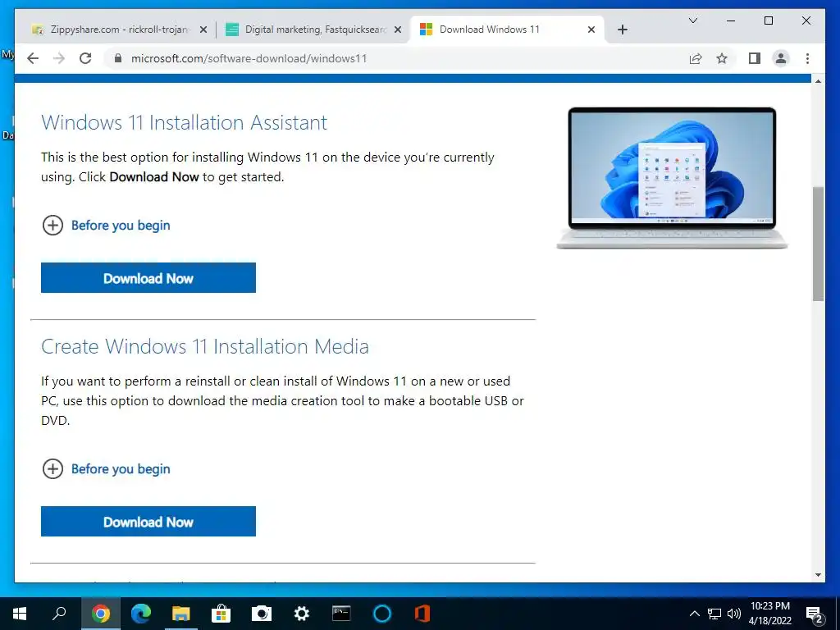Open Microsoft Store from taskbar
The image size is (840, 630).
pyautogui.click(x=221, y=614)
